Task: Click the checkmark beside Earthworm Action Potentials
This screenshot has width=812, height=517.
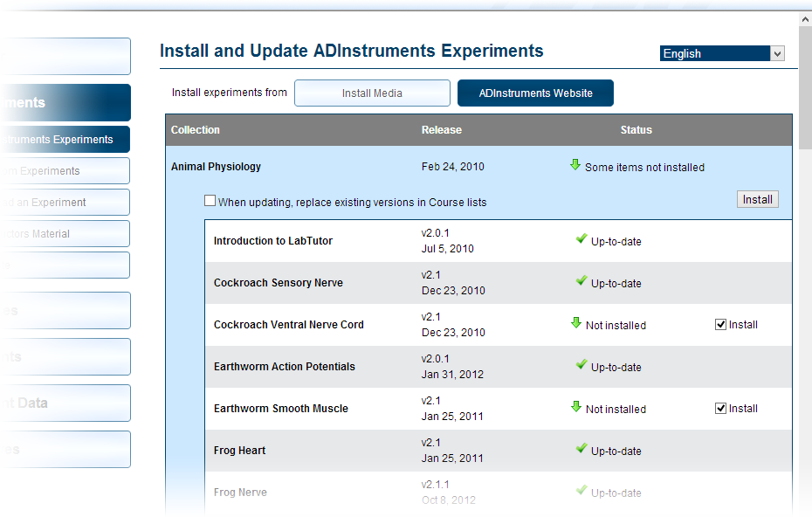Action: [581, 363]
